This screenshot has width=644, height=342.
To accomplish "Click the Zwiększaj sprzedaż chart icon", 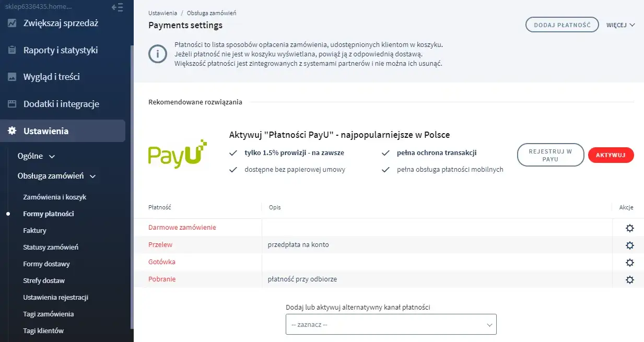I will [12, 23].
